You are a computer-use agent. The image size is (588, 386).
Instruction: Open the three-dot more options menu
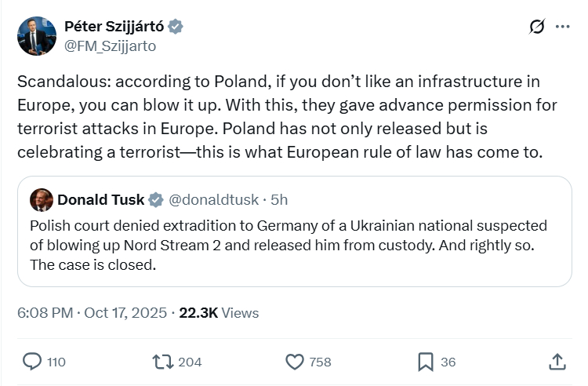pos(562,27)
